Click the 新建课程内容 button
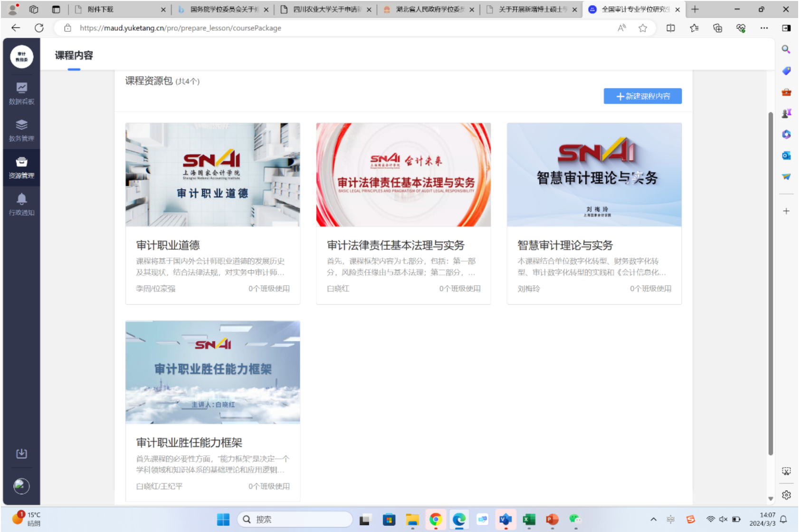The height and width of the screenshot is (532, 801). click(x=642, y=96)
